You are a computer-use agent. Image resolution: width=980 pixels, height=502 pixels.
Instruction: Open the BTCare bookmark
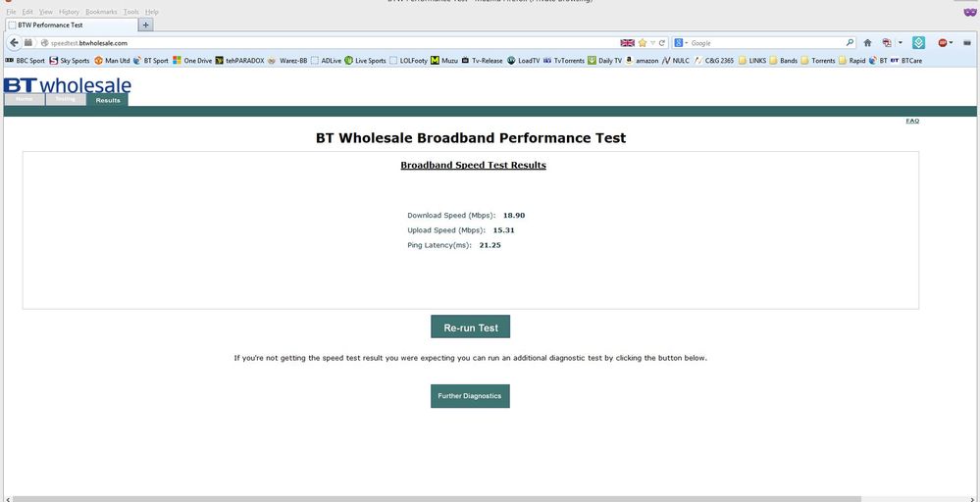click(x=906, y=61)
